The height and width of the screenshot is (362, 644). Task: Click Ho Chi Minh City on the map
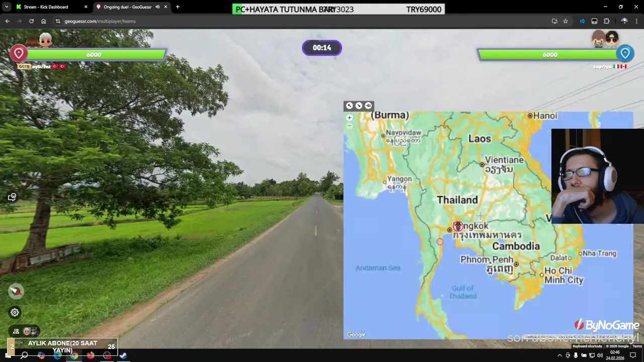click(564, 275)
